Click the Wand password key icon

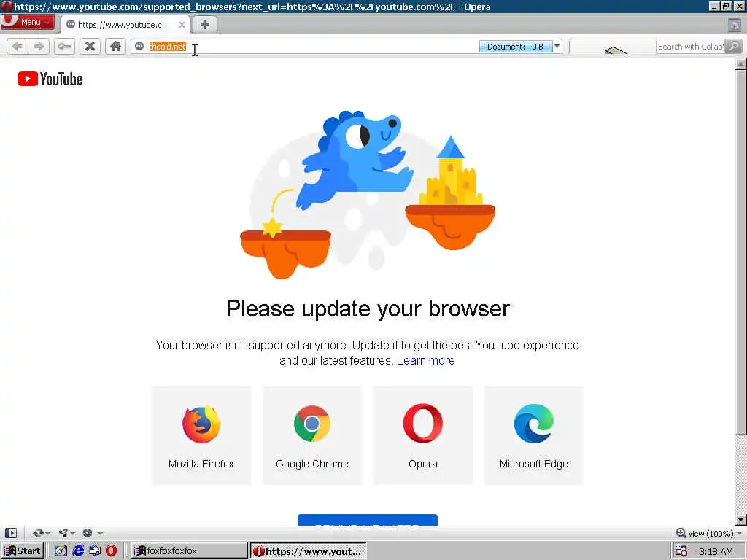click(x=64, y=46)
